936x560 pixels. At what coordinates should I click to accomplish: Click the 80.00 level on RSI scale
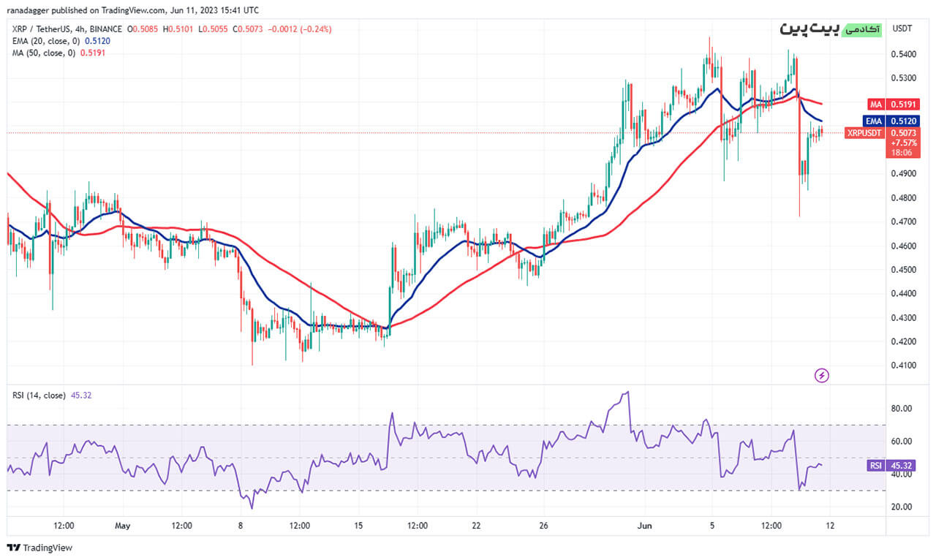pyautogui.click(x=901, y=409)
